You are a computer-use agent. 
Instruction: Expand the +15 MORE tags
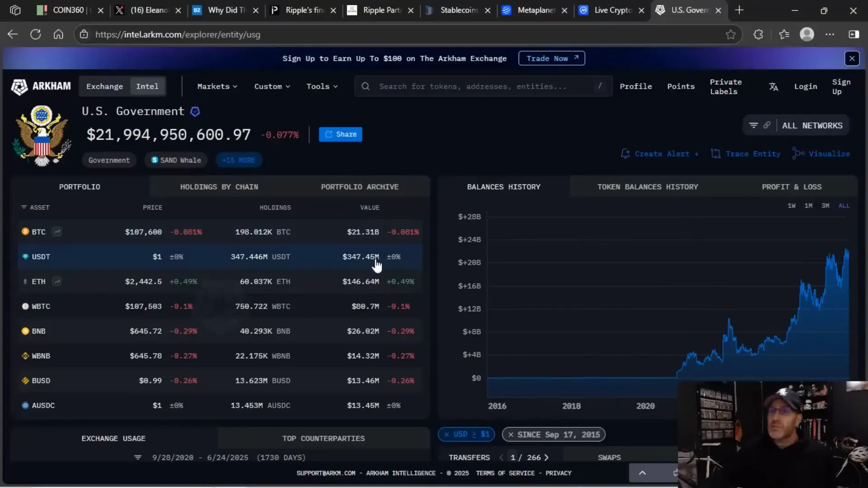pos(239,160)
